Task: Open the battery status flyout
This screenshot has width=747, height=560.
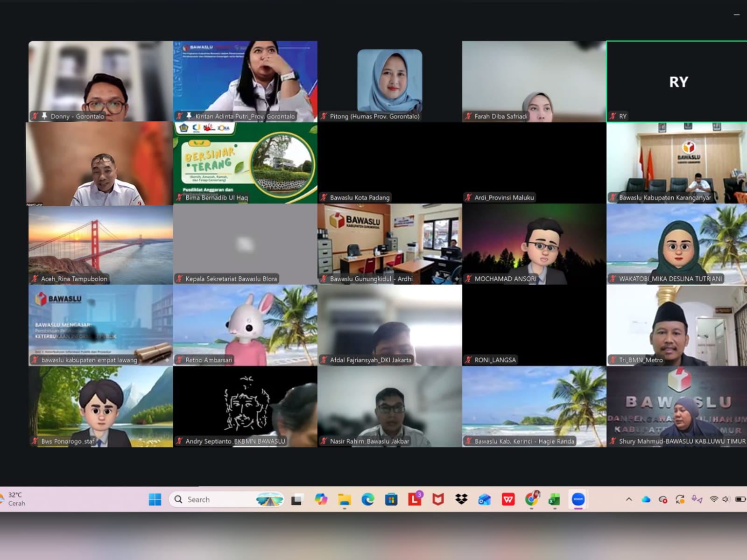Action: click(x=740, y=499)
